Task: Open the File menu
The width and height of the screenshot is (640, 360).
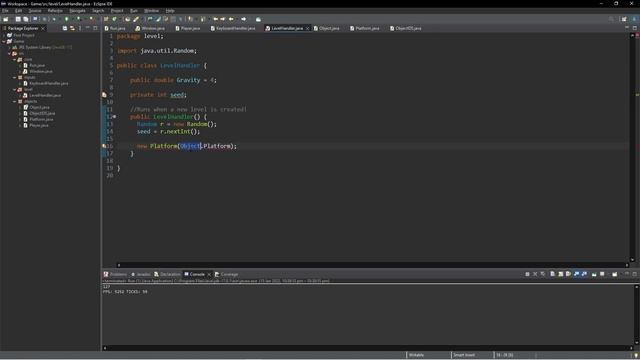Action: pos(5,11)
